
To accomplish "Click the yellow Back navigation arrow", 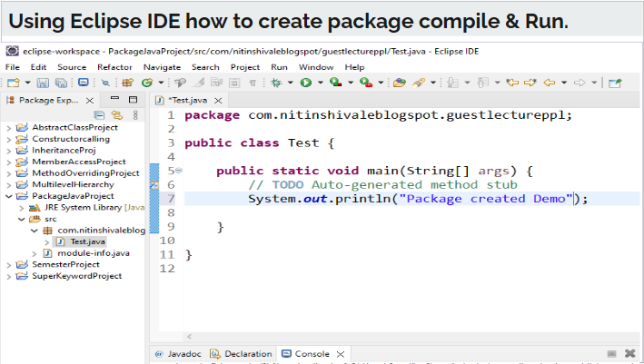I will (550, 83).
